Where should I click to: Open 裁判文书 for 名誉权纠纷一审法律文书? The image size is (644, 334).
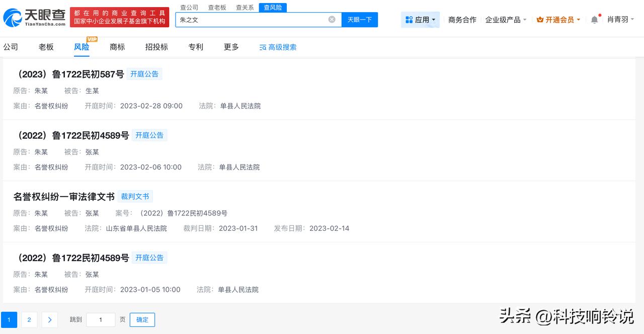click(135, 196)
